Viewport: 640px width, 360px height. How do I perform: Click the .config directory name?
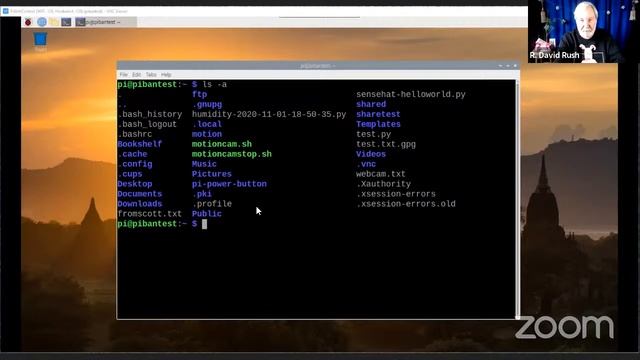[x=135, y=164]
